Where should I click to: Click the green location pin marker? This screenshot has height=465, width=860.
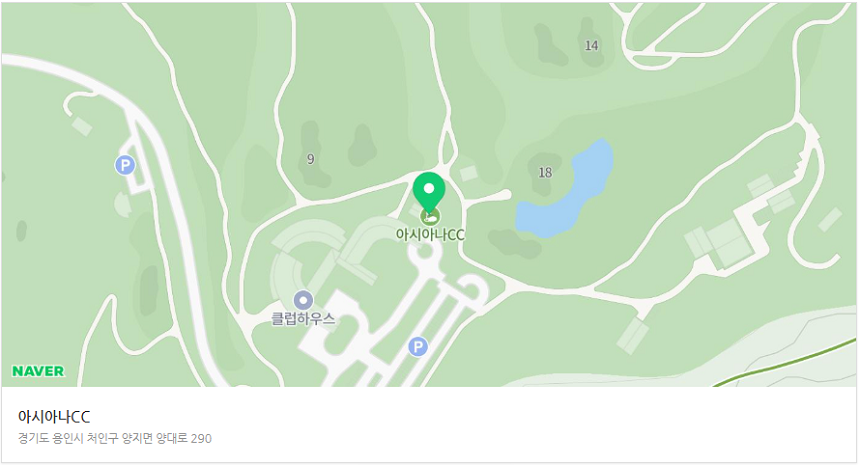point(429,191)
